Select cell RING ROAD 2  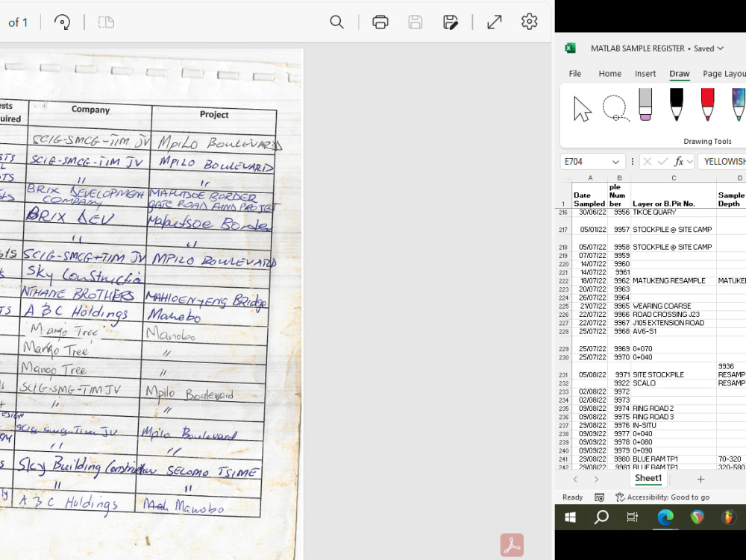[x=674, y=409]
